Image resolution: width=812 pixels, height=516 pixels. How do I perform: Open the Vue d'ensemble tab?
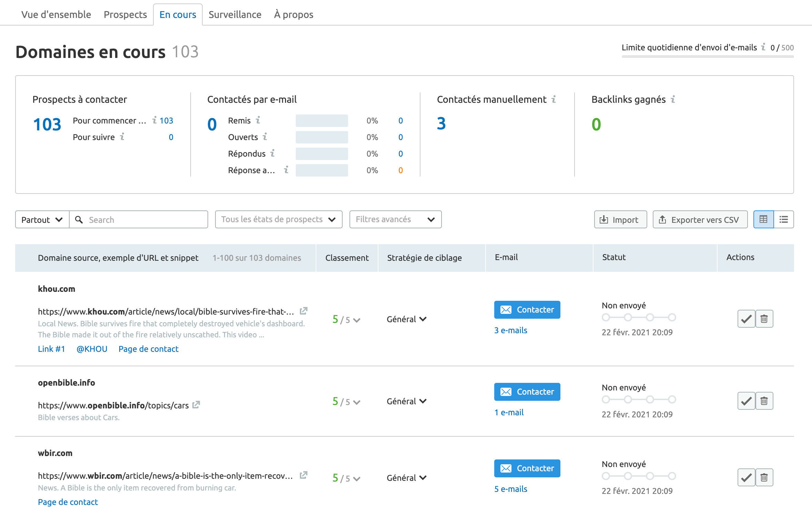[56, 14]
